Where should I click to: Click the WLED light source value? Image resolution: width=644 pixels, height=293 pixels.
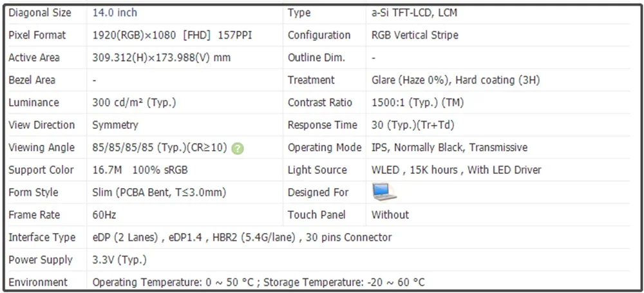(456, 170)
